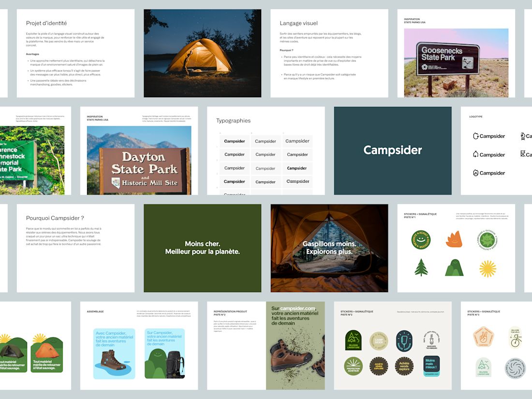Pick the green pine tree sticker

421,268
